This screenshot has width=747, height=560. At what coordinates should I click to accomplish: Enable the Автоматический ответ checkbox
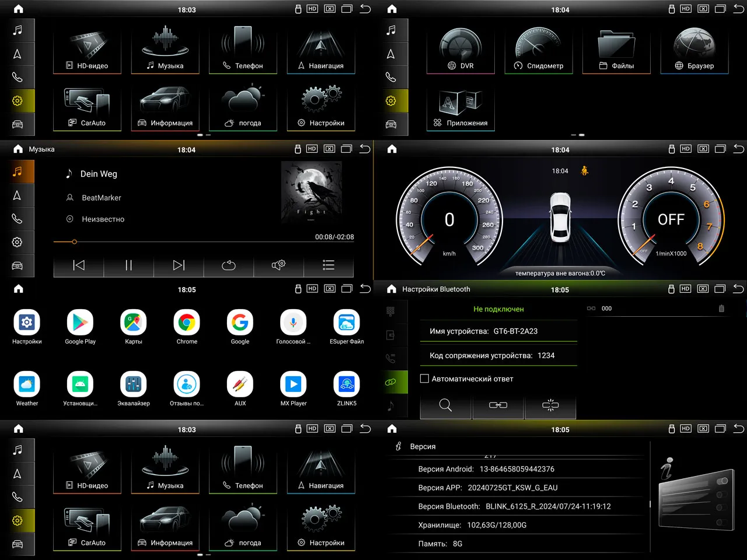click(425, 379)
